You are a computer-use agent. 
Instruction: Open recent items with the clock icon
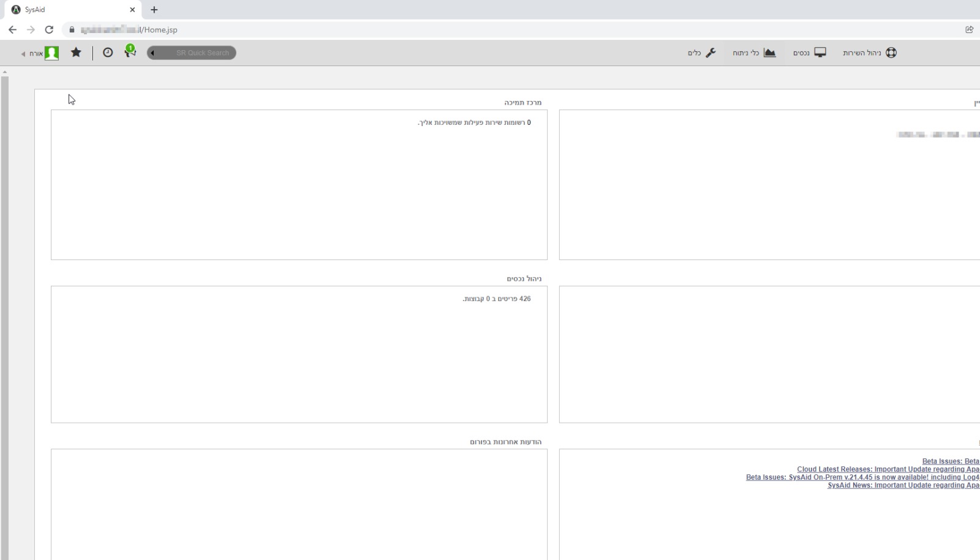pos(108,53)
